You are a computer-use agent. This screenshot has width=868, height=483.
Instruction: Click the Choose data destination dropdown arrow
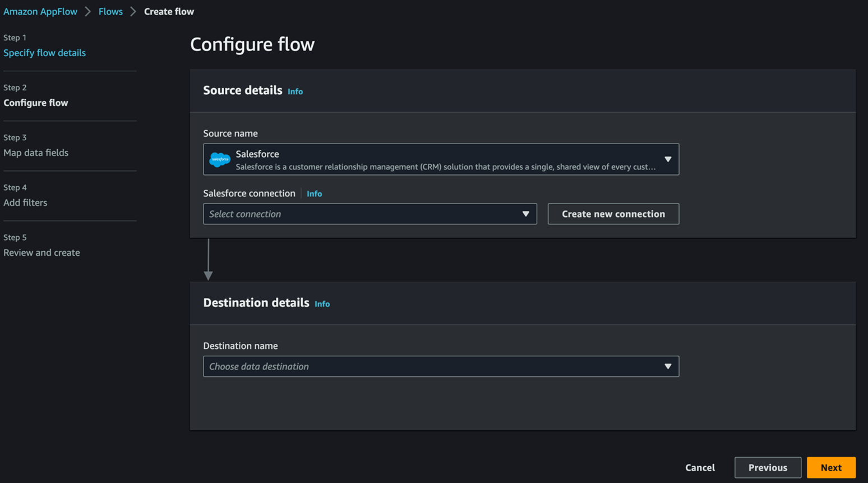(x=668, y=366)
